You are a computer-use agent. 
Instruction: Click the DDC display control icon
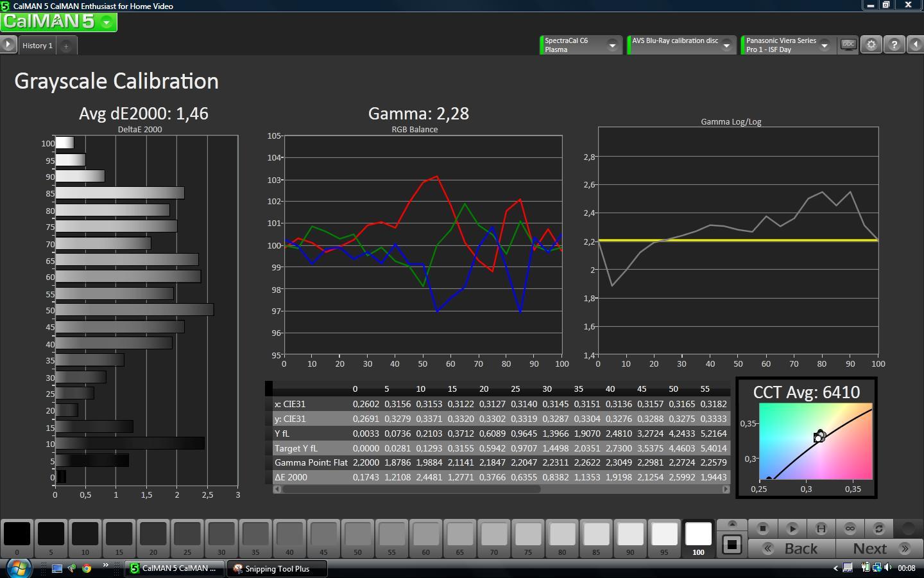tap(848, 45)
